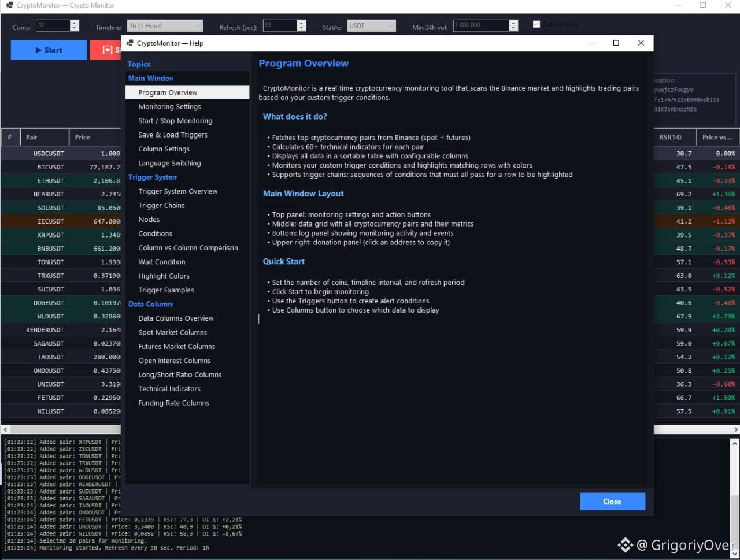Click the log panel's scroll-up arrow
Viewport: 740px width, 560px height.
pyautogui.click(x=735, y=443)
